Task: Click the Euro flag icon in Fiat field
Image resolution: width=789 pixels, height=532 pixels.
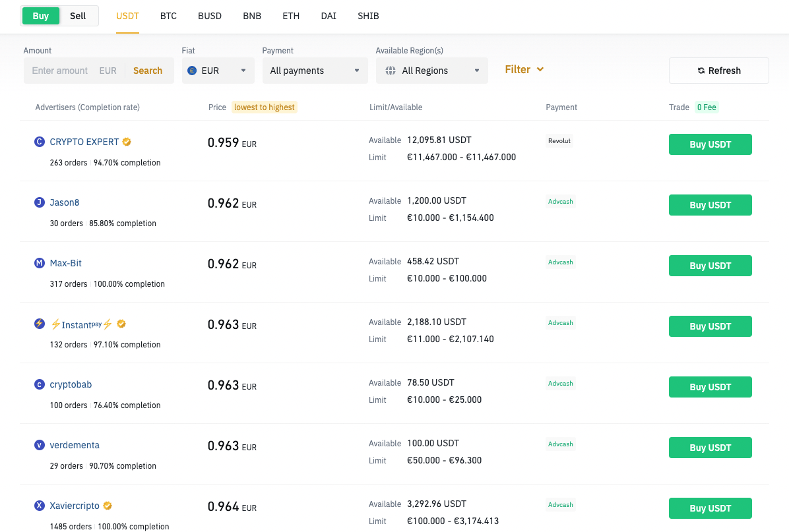Action: click(x=192, y=71)
